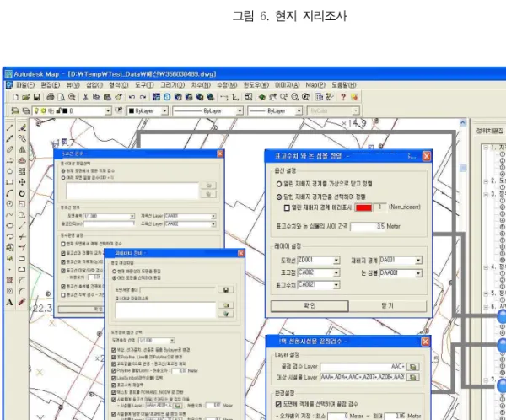Select the Circle draw tool

click(10, 204)
